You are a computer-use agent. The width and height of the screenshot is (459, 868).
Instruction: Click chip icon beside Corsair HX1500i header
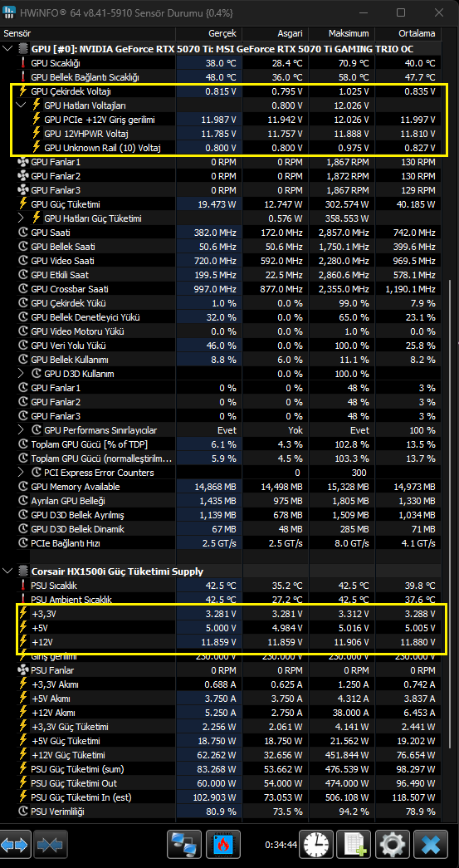click(23, 571)
